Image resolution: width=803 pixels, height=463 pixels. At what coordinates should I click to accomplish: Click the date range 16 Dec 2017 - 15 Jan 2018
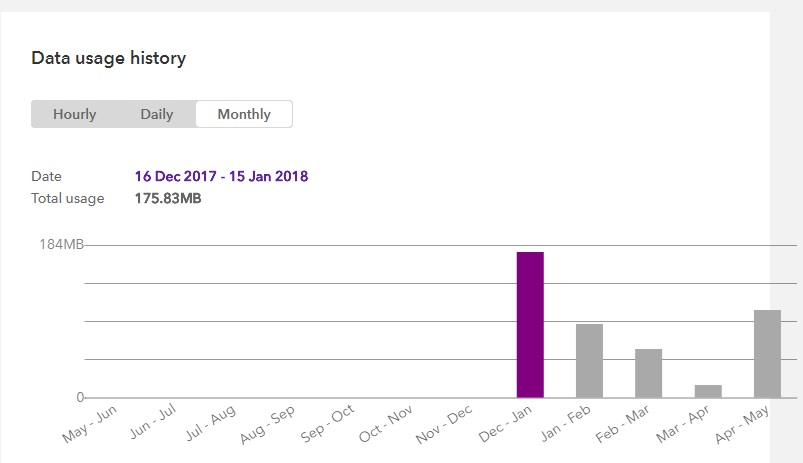coord(221,176)
